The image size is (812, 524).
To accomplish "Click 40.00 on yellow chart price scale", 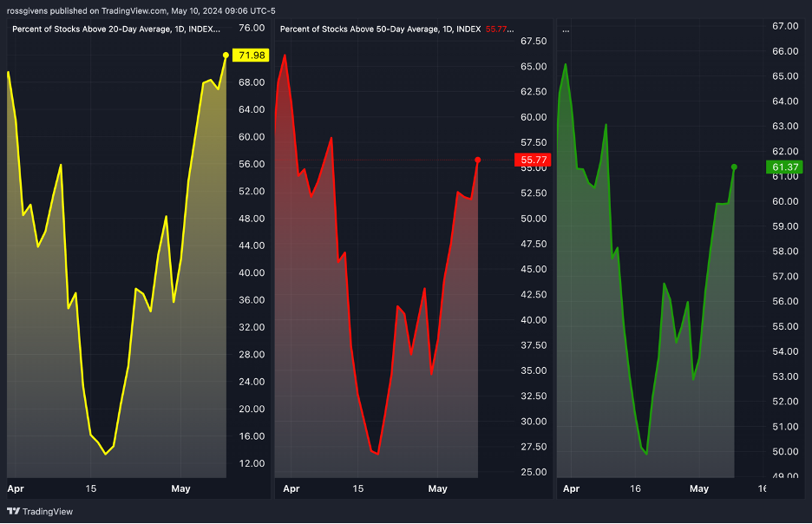I will point(252,273).
